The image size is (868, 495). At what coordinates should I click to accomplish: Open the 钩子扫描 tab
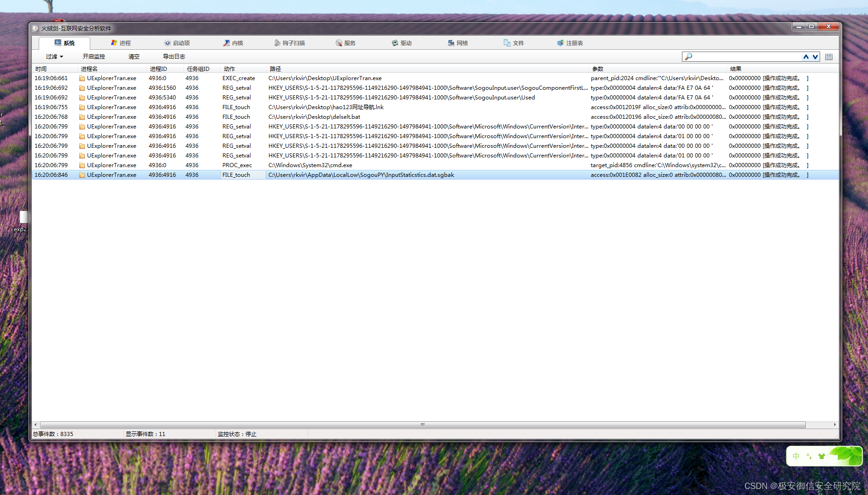289,43
